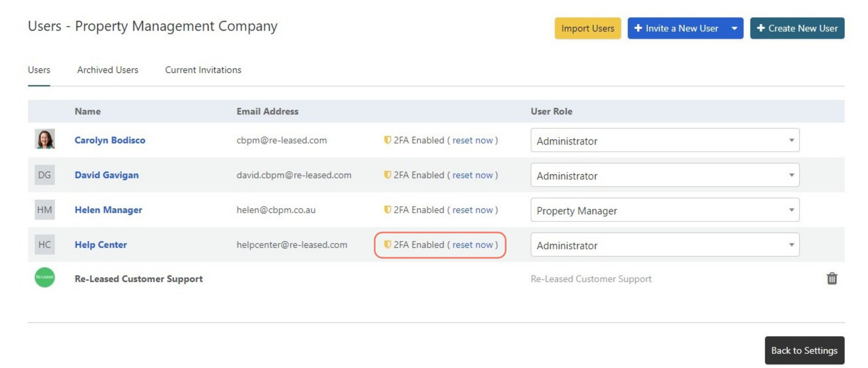Click the Import Users button
Viewport: 868px width, 368px height.
[587, 28]
